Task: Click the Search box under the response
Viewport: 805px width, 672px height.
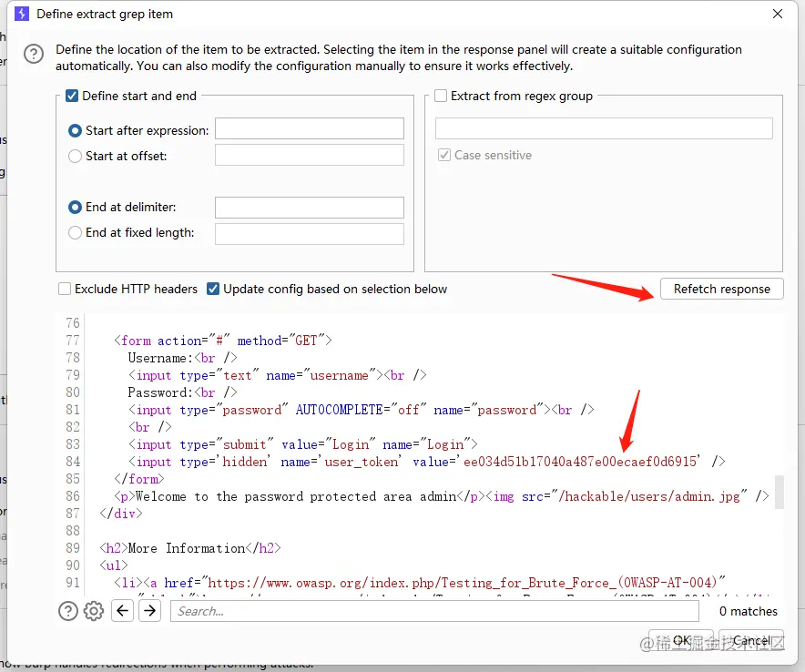Action: [x=434, y=611]
